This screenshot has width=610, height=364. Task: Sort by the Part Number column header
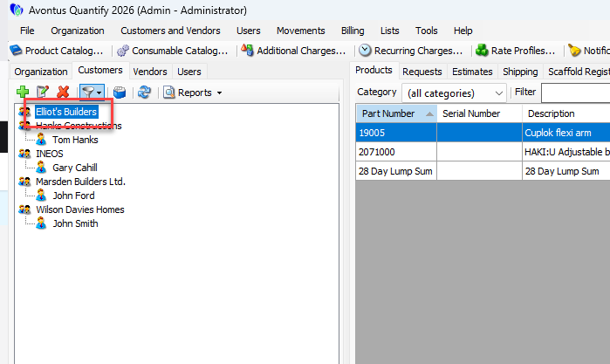point(396,113)
